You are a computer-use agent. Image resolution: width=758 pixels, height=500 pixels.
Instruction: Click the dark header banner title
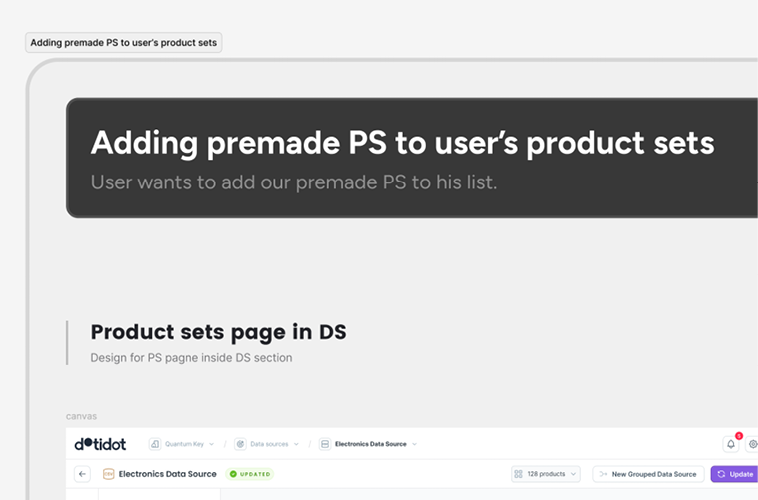402,143
